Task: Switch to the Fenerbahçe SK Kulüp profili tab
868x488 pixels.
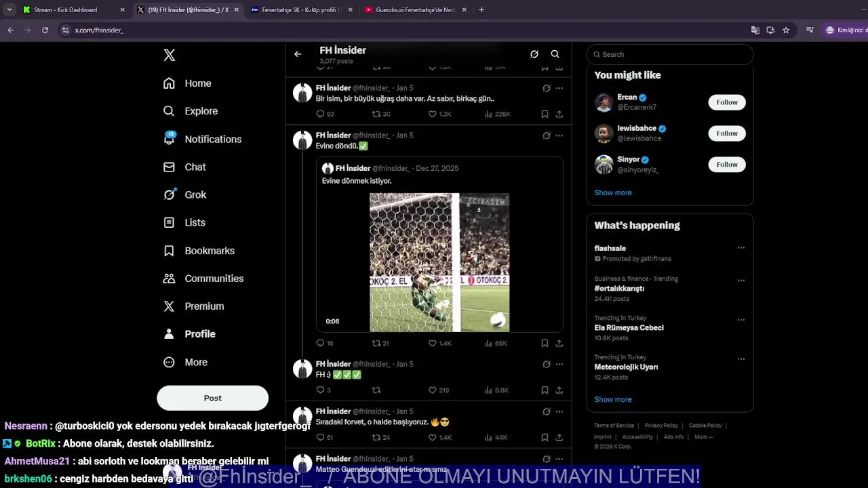Action: [300, 9]
